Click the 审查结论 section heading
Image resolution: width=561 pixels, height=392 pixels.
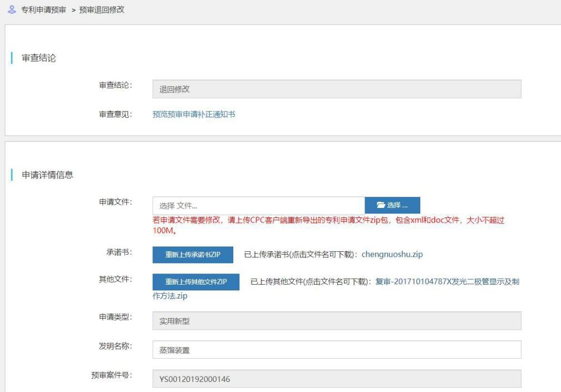(38, 58)
